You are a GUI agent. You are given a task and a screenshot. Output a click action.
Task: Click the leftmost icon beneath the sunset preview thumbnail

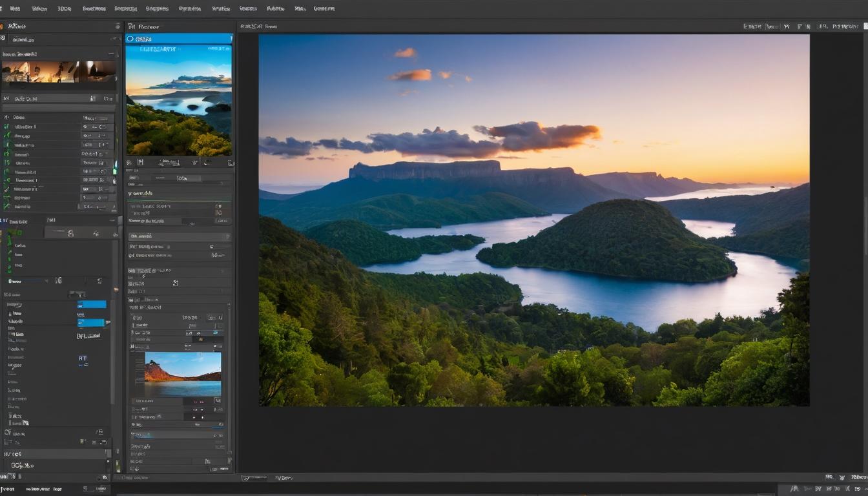click(130, 163)
